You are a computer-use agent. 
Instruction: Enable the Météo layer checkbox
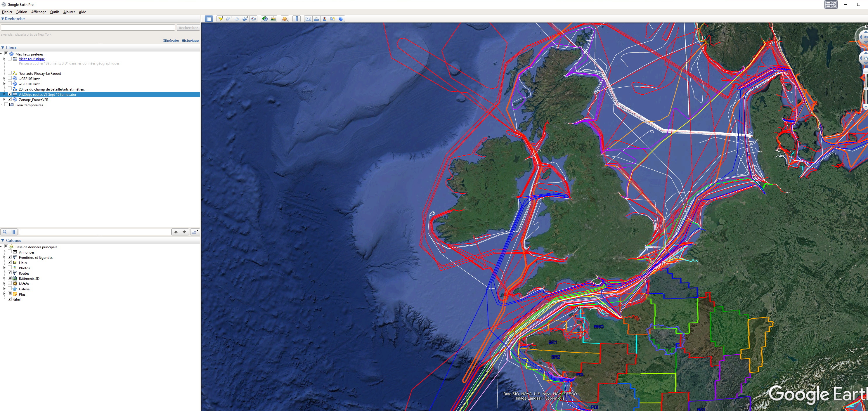coord(10,283)
